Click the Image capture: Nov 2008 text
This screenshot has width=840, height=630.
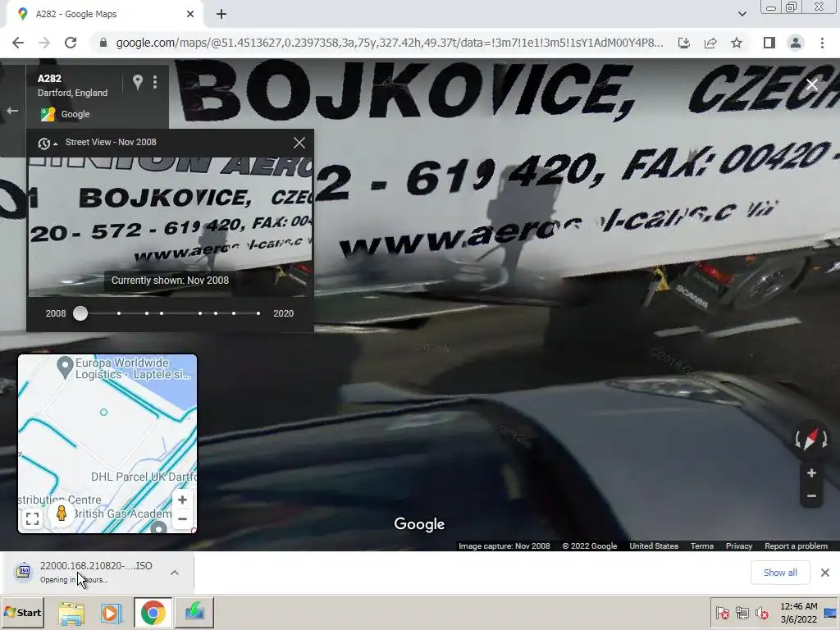point(504,546)
